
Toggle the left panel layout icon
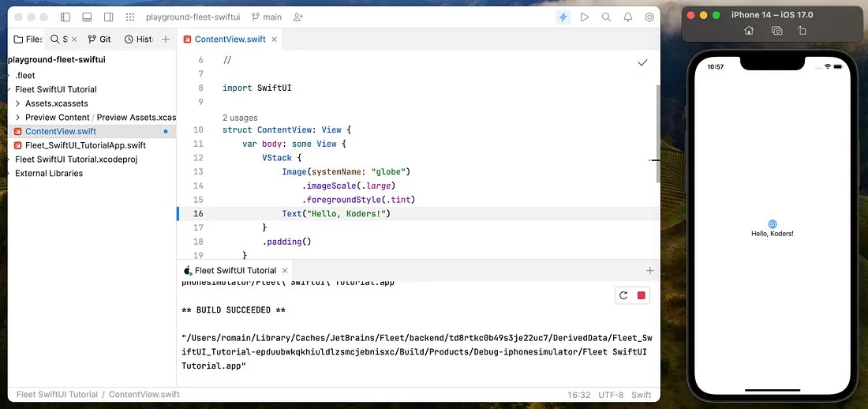(x=65, y=17)
